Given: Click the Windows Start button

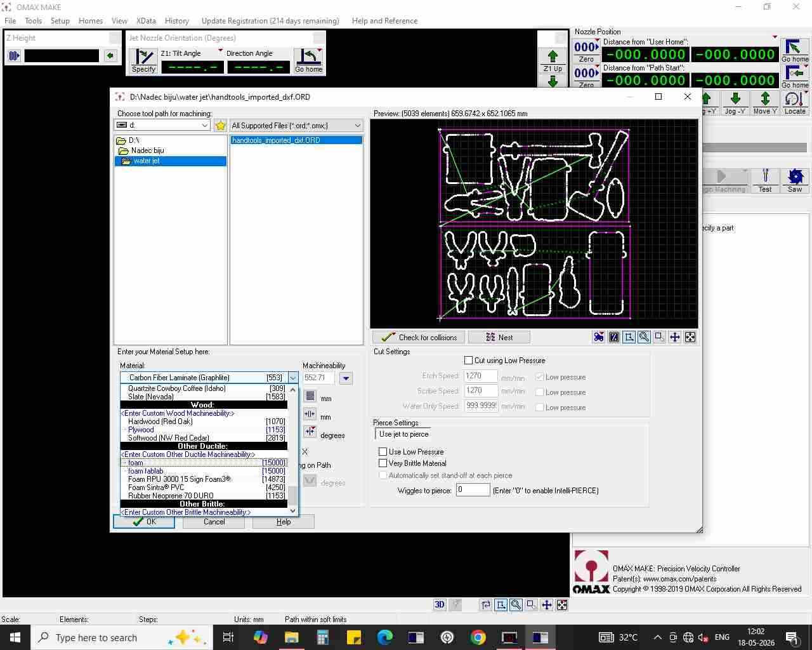Looking at the screenshot, I should (15, 637).
